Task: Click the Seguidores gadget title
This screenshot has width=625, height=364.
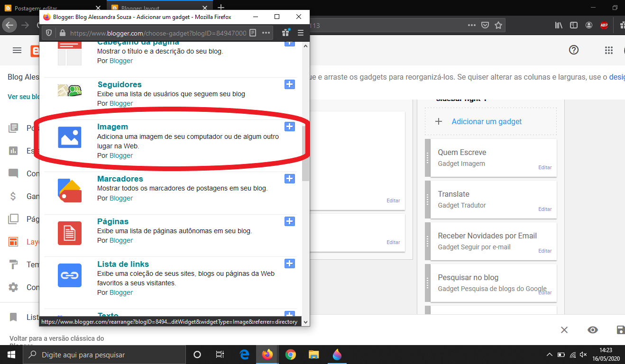Action: 119,84
